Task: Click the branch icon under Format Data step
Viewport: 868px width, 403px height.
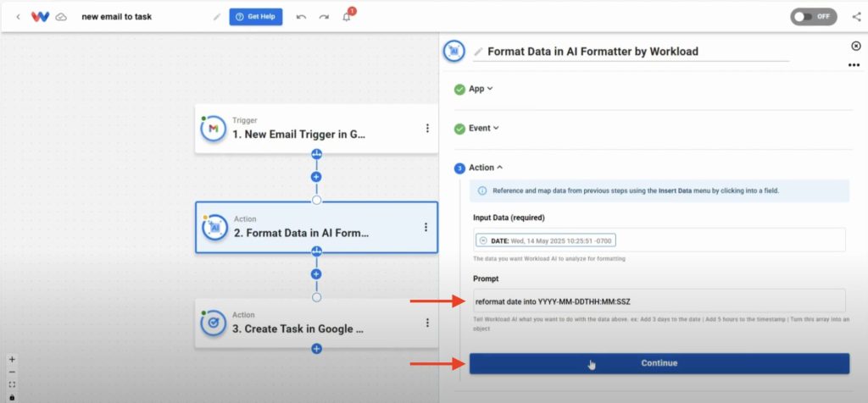Action: [x=316, y=251]
